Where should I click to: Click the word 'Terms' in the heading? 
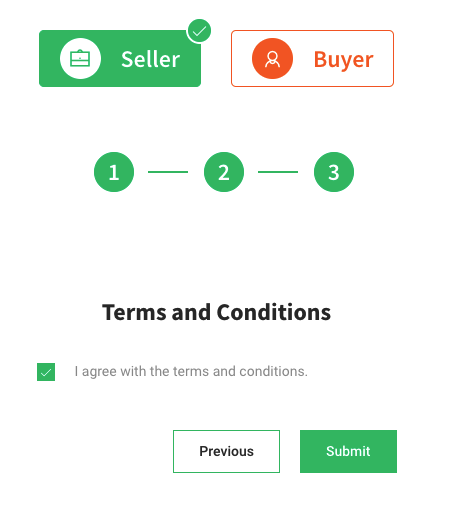tap(134, 312)
